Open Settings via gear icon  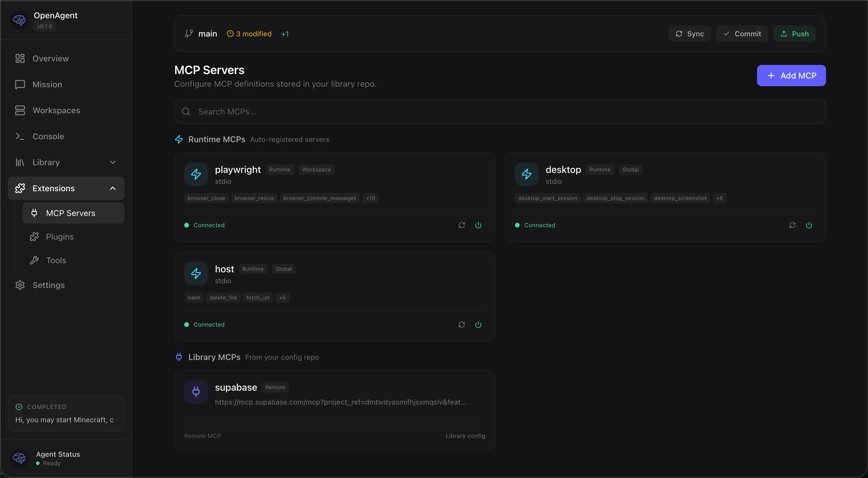(x=20, y=285)
